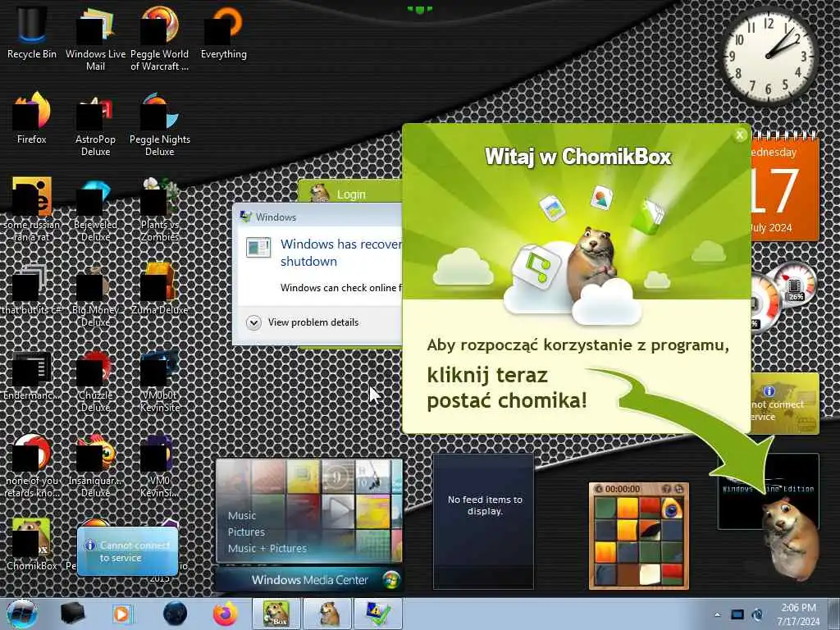Click the Windows dialog title bar icon
This screenshot has height=630, width=840.
click(x=246, y=217)
